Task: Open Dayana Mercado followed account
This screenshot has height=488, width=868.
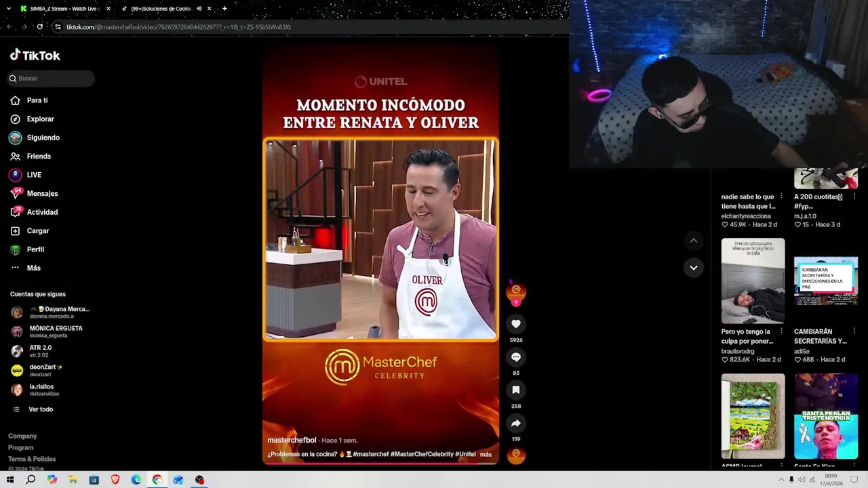Action: [x=50, y=312]
